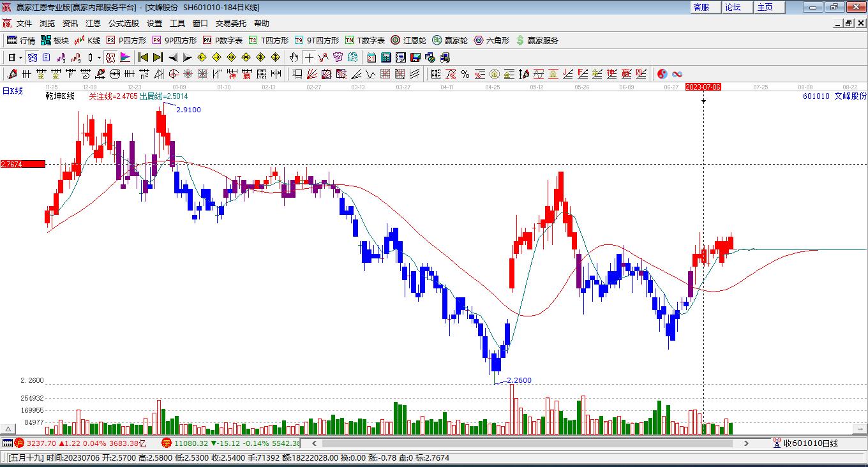This screenshot has height=467, width=868.
Task: Click scrollbar left arrow at bottom
Action: coord(313,443)
